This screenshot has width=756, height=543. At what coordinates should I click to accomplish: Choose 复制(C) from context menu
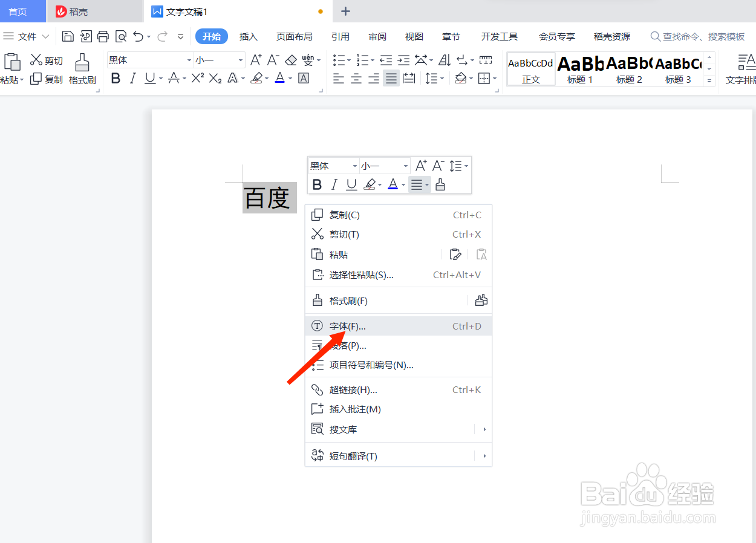399,215
